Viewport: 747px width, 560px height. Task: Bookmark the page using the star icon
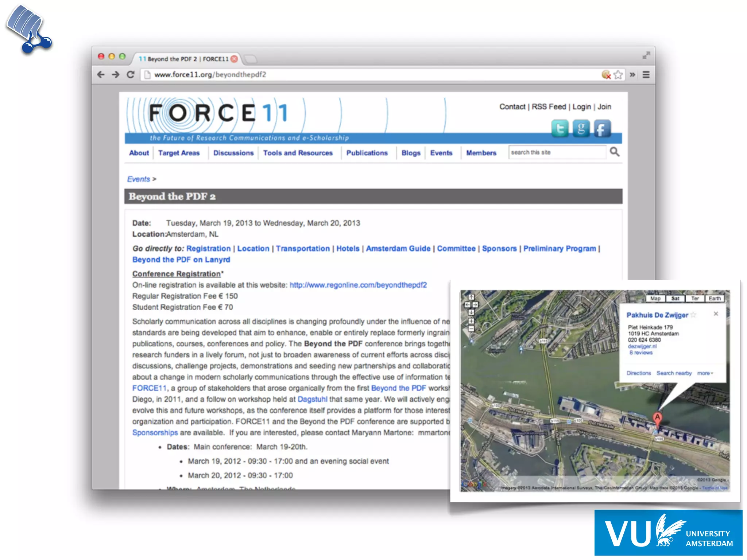618,75
